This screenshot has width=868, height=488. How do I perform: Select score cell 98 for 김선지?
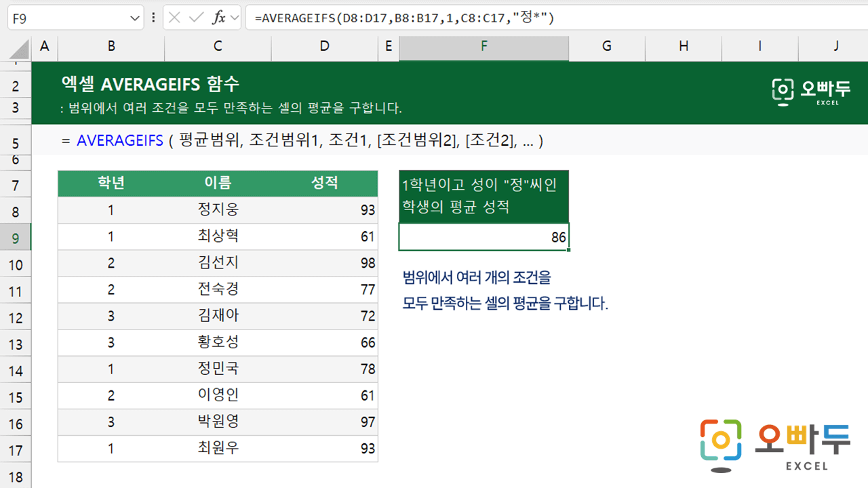pos(325,263)
